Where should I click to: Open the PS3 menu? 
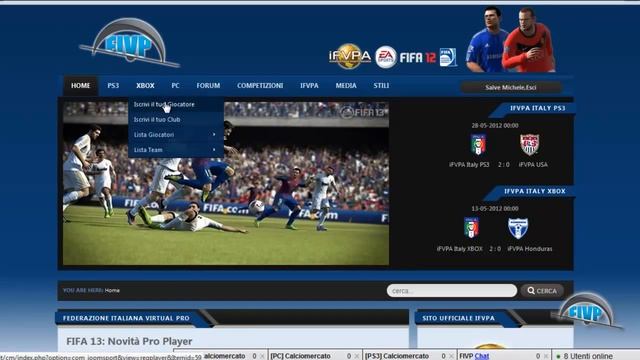click(113, 86)
